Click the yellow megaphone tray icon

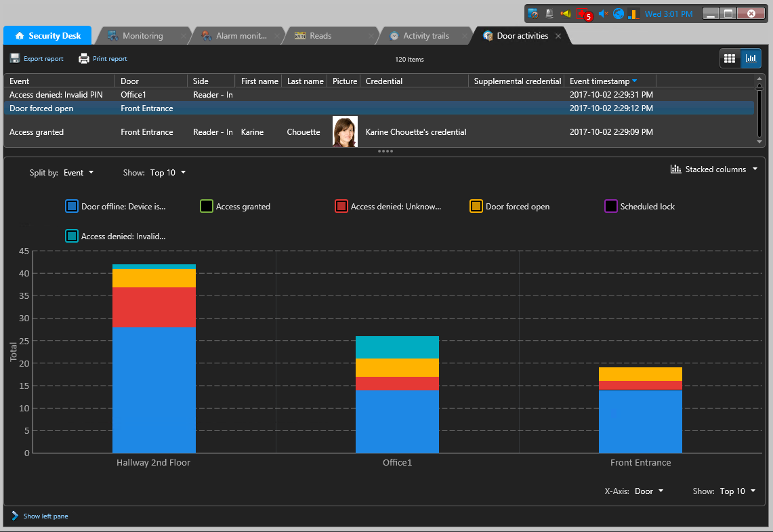tap(566, 14)
